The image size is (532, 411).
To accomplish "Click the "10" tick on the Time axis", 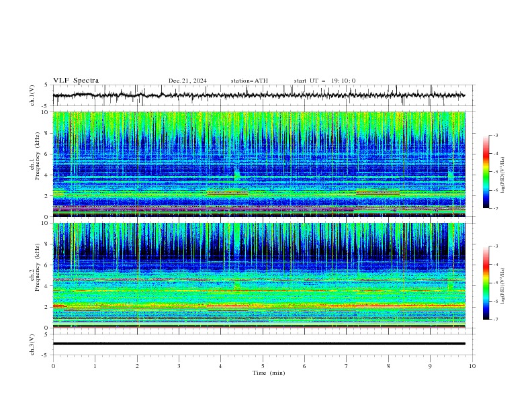I will [x=472, y=366].
